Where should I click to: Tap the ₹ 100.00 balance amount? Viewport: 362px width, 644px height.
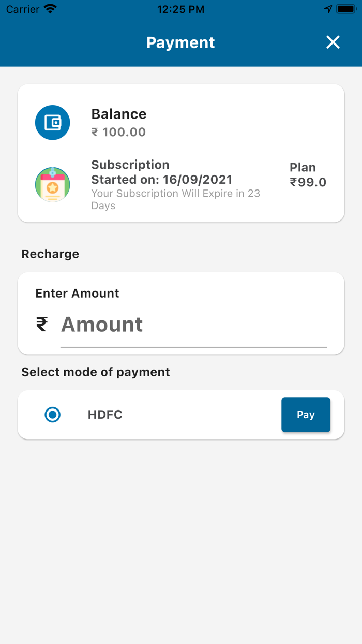point(119,132)
